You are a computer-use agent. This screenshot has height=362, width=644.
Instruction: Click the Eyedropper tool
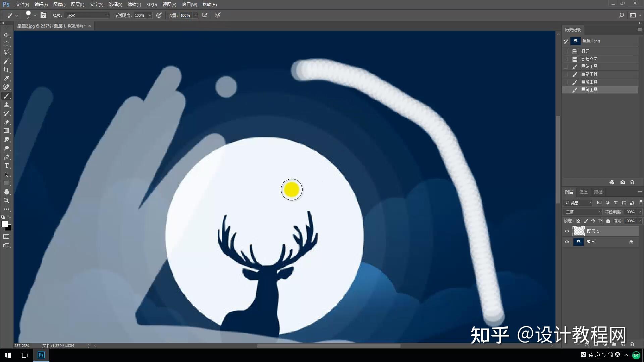coord(6,78)
